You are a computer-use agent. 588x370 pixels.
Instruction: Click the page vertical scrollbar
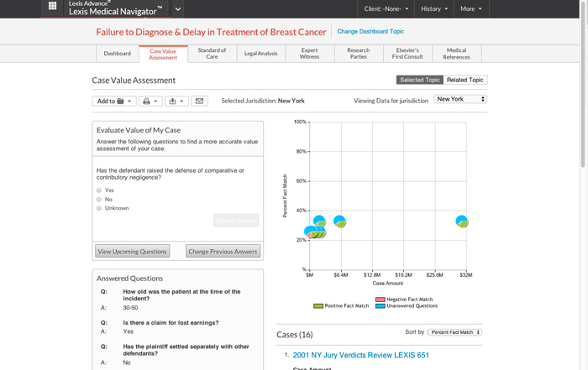583,83
